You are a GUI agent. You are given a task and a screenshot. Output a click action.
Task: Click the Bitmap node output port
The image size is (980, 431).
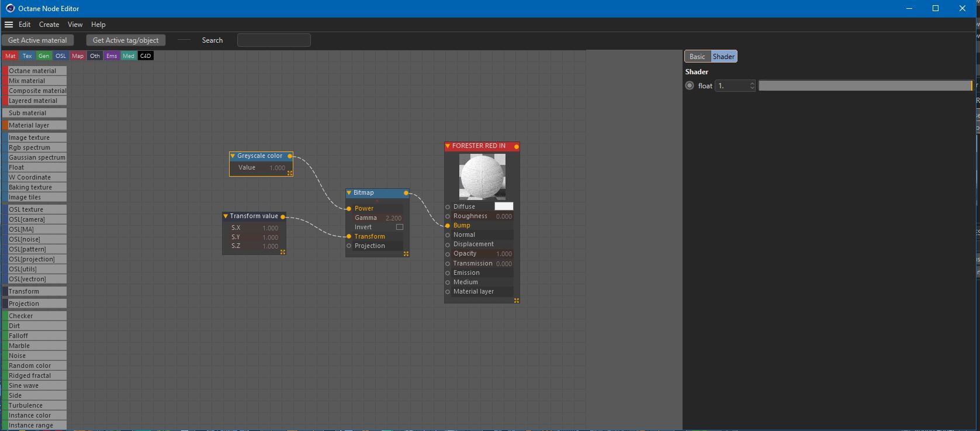(406, 193)
